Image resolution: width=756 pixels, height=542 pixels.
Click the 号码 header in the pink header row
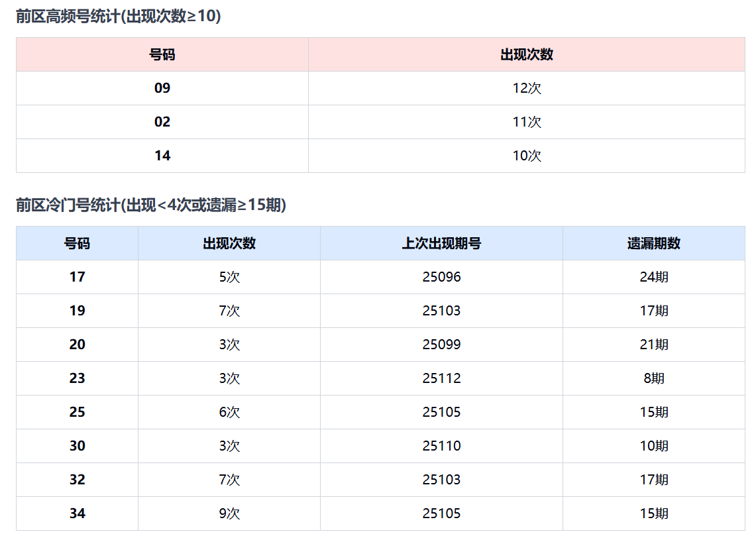click(x=162, y=55)
